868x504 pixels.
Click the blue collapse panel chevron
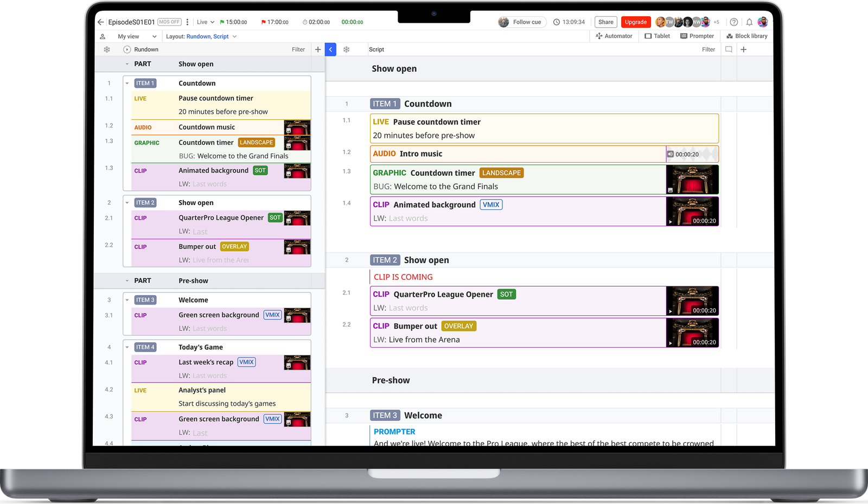click(330, 49)
